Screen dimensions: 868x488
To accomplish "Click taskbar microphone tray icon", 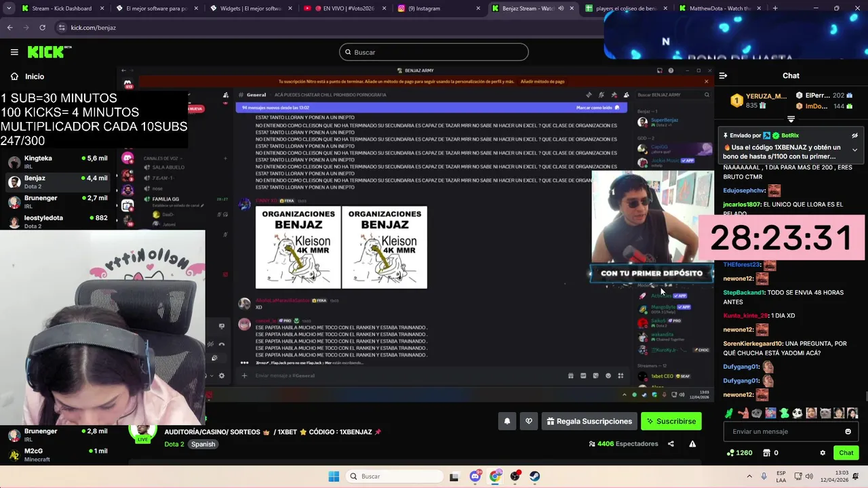I will [x=764, y=476].
